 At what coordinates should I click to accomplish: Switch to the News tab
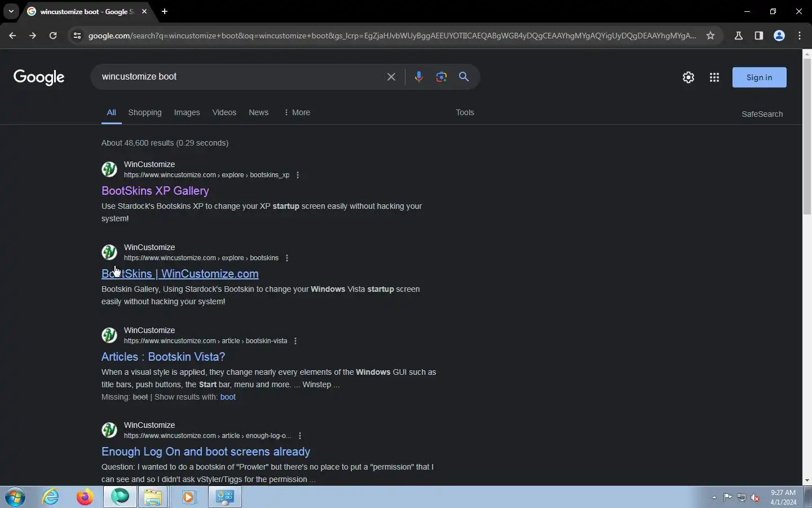[x=259, y=112]
